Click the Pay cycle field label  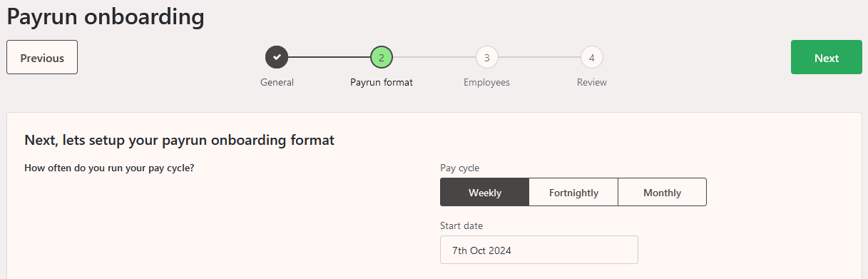(460, 168)
